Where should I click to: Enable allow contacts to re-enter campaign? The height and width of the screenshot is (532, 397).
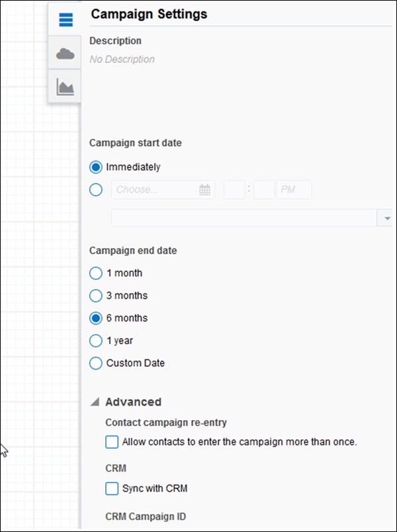pyautogui.click(x=112, y=441)
